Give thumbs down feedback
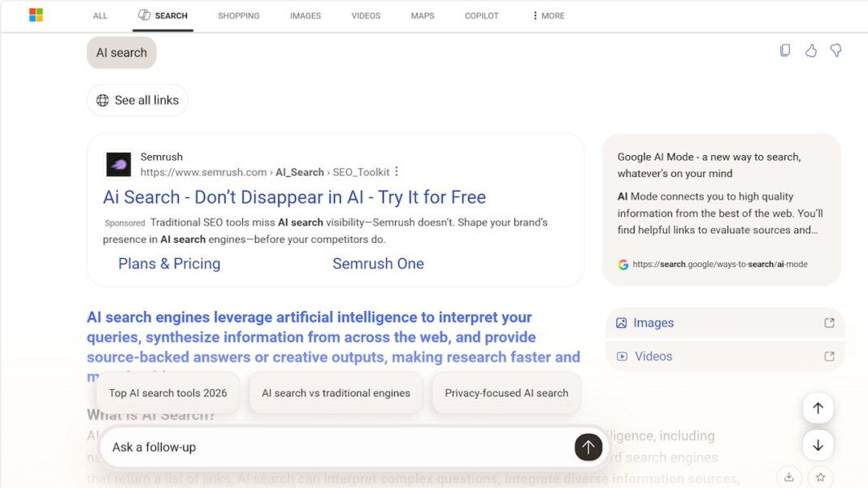Screen dimensions: 868x488 tap(835, 50)
